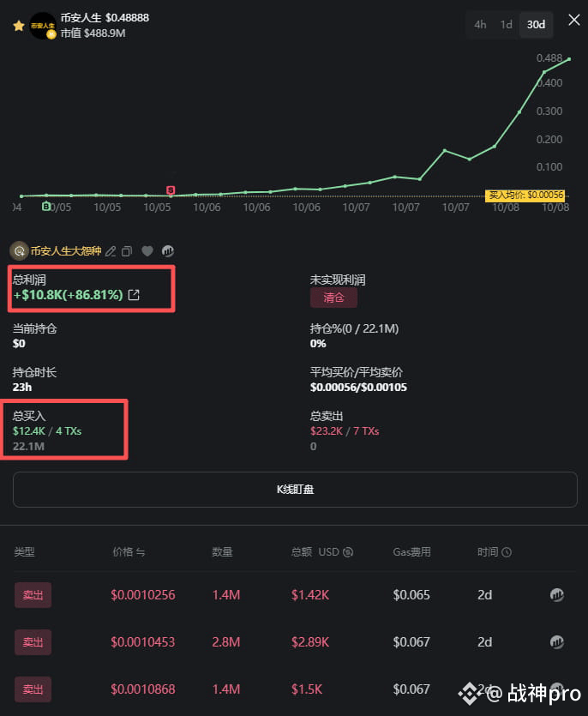Toggle USD currency icon in 总额 header
The width and height of the screenshot is (588, 716).
pos(348,552)
